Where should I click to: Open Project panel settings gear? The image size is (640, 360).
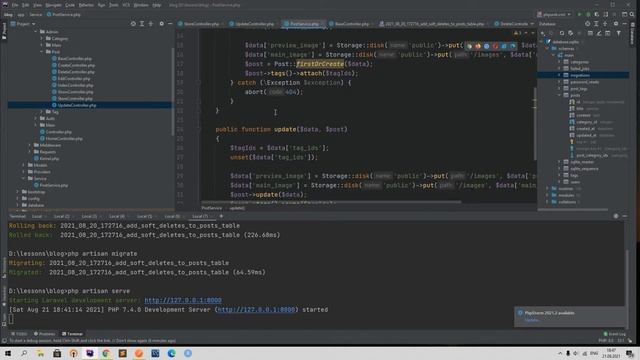(x=162, y=24)
